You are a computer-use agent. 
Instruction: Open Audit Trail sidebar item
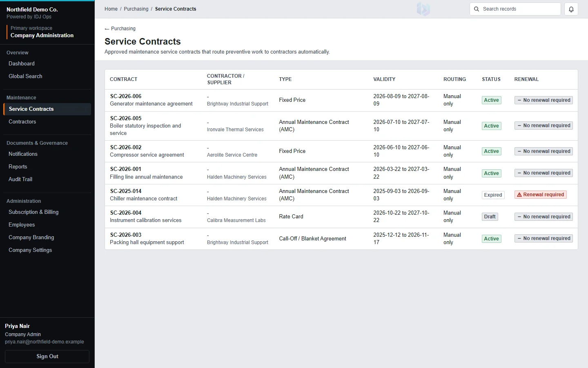pos(47,180)
